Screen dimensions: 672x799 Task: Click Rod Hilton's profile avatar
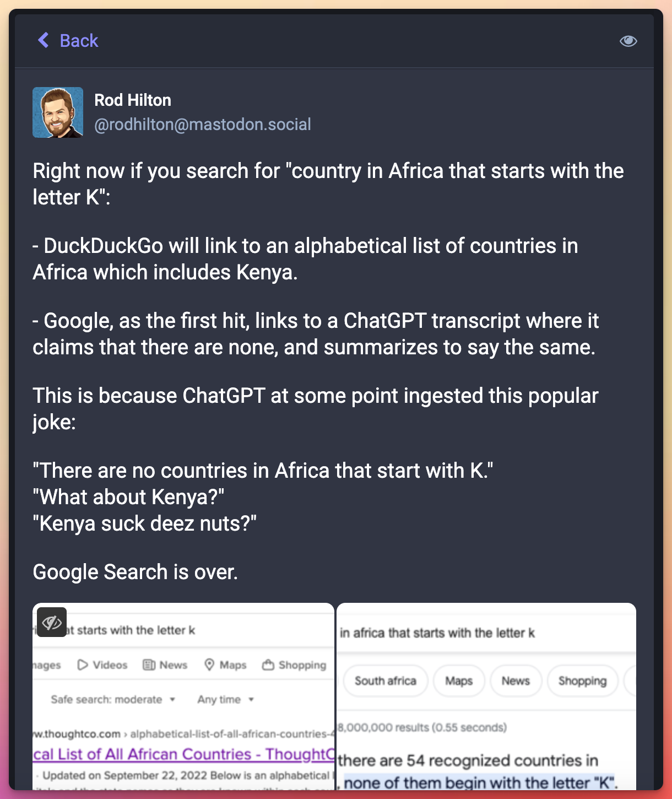(x=58, y=112)
